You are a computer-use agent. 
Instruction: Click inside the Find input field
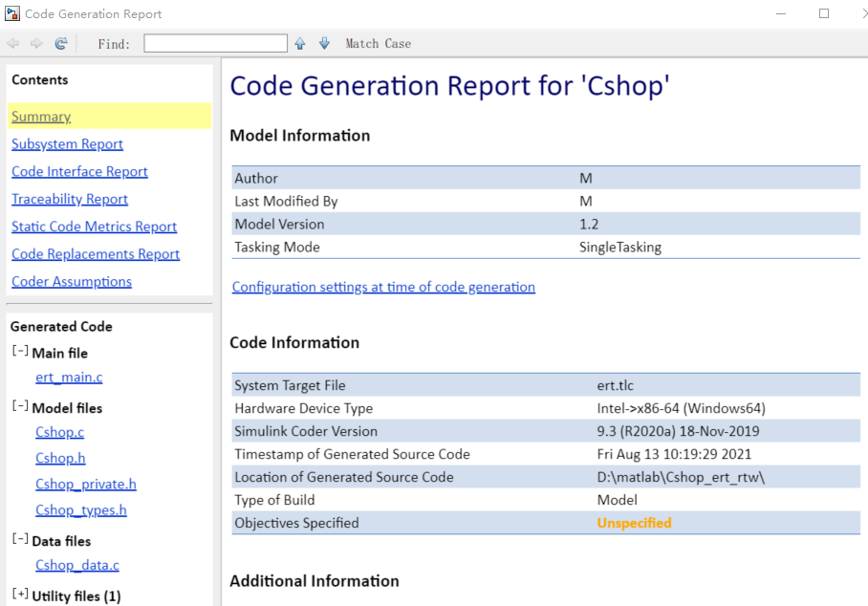(214, 42)
